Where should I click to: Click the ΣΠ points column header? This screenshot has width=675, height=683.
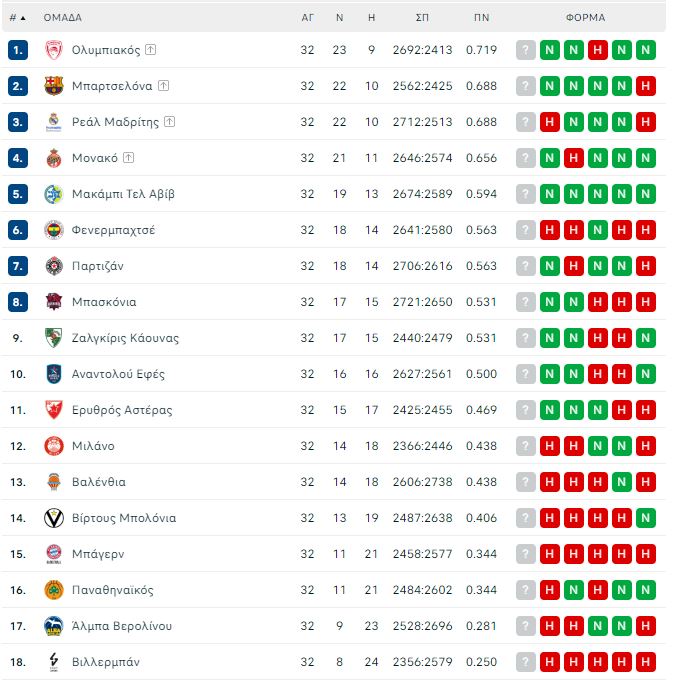click(423, 17)
